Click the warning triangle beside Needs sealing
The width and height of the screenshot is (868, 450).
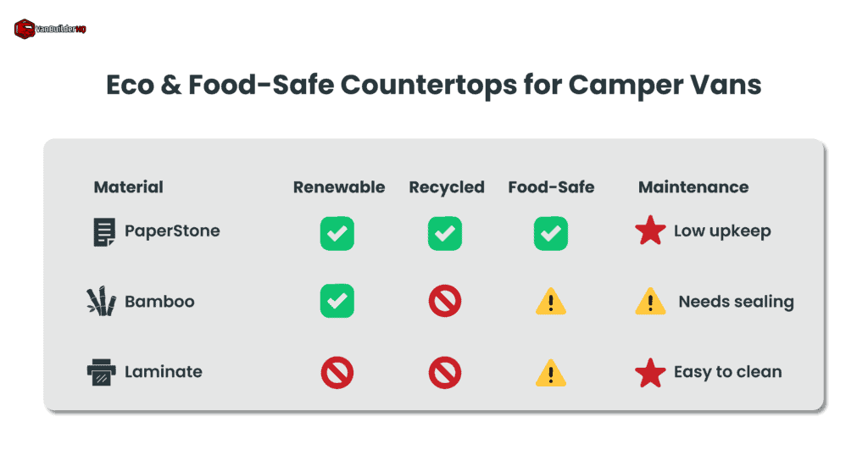coord(650,301)
